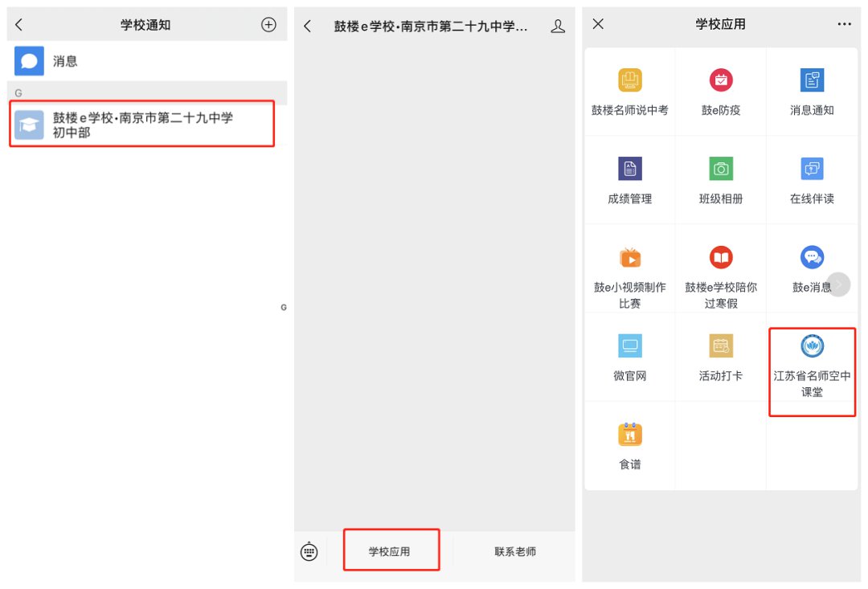The height and width of the screenshot is (589, 868).
Task: Launch 在线伴读 app
Action: coord(812,180)
